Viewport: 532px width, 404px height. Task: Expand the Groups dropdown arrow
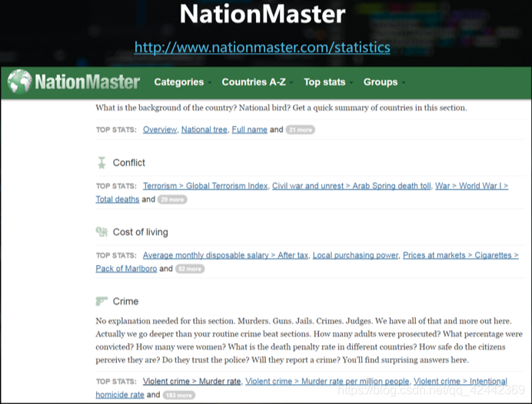(404, 83)
